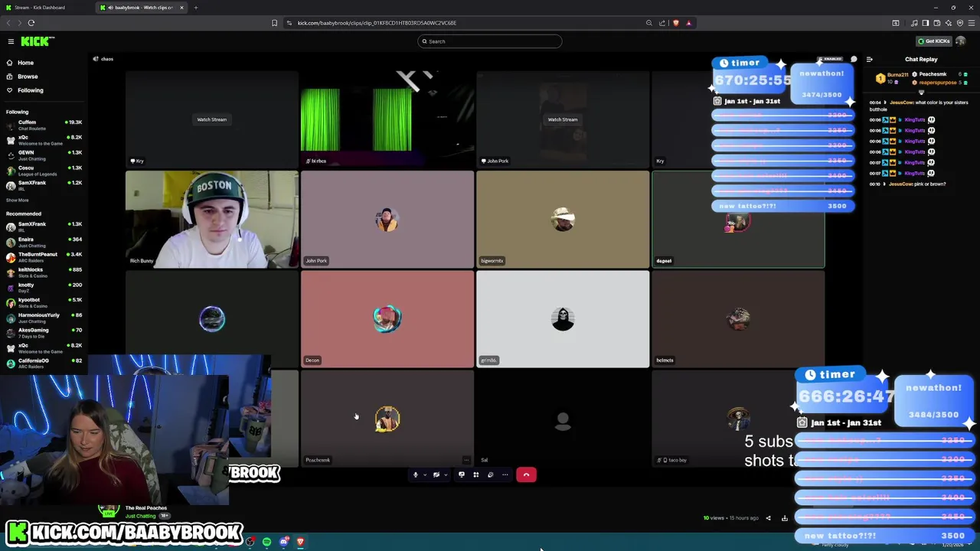Toggle the call microphone mute button
Image resolution: width=980 pixels, height=551 pixels.
416,474
